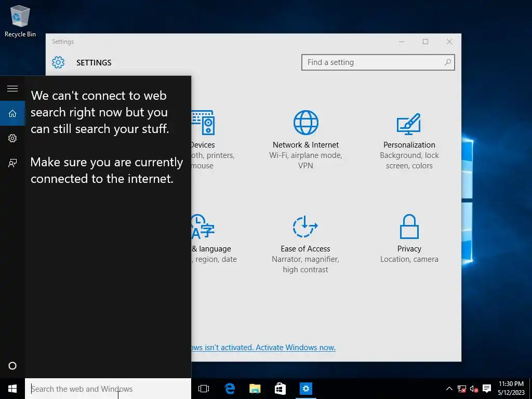
Task: Click the taskbar clock showing 11:30 PM
Action: [511, 388]
